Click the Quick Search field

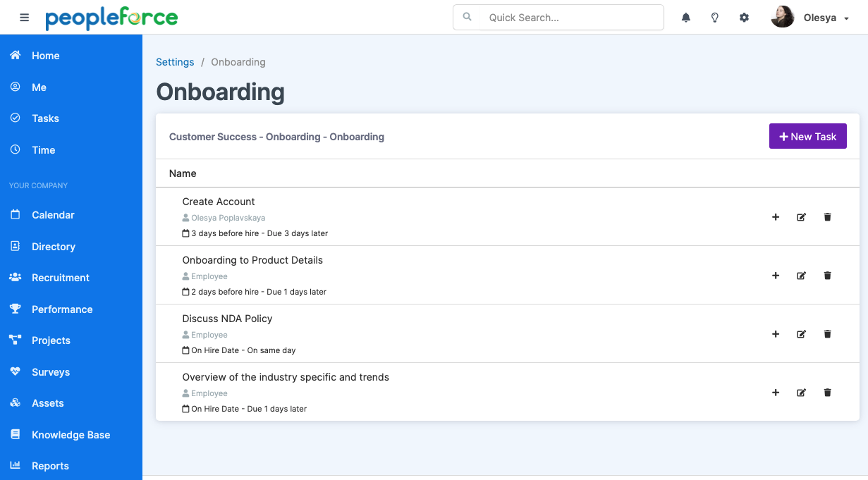[558, 18]
